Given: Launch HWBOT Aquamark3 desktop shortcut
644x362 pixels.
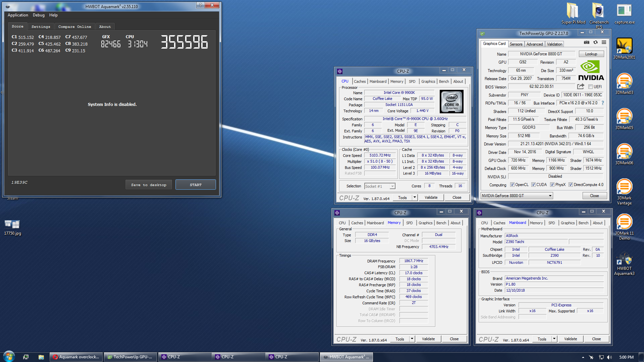Looking at the screenshot, I should pos(624,264).
